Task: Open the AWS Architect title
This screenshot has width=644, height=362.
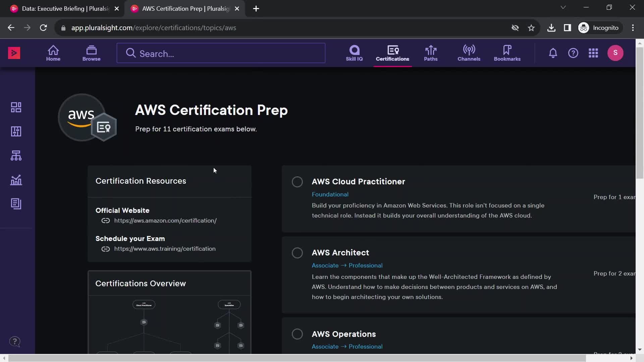Action: 340,253
